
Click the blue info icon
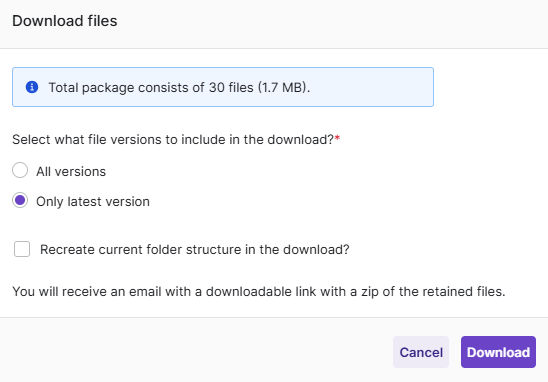pos(32,87)
